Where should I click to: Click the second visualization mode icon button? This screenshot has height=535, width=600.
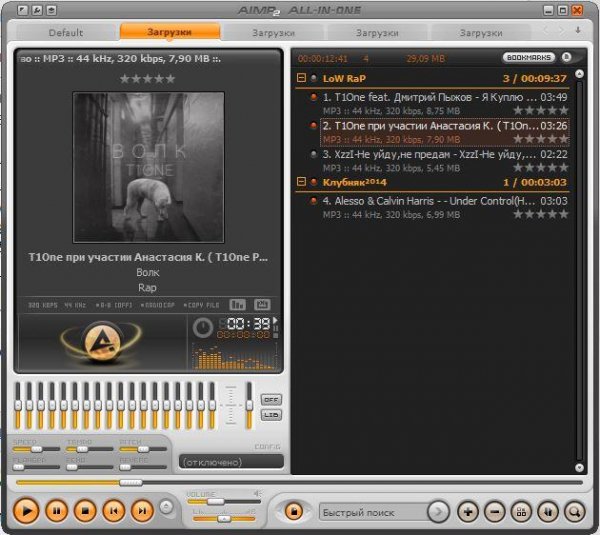tap(262, 305)
